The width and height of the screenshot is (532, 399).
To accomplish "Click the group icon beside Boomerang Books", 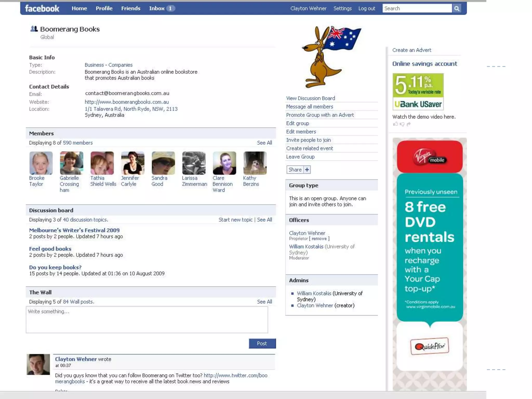I will (34, 29).
